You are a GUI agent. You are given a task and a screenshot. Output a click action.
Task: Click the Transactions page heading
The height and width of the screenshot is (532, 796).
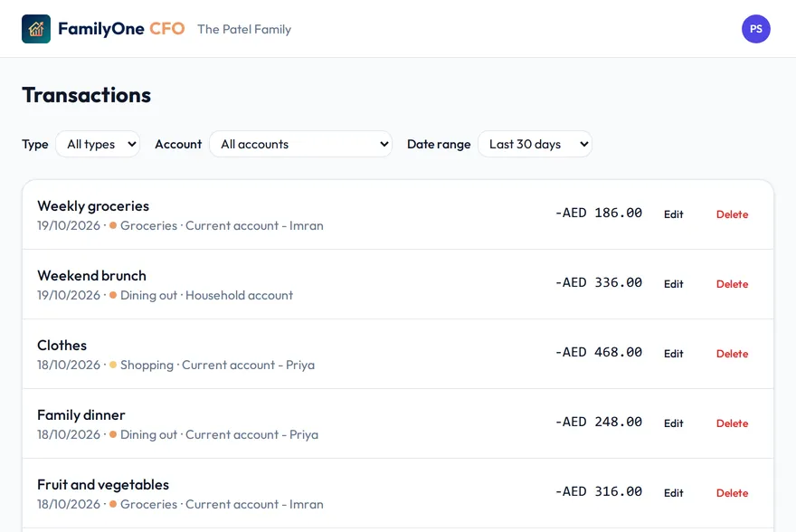coord(86,95)
